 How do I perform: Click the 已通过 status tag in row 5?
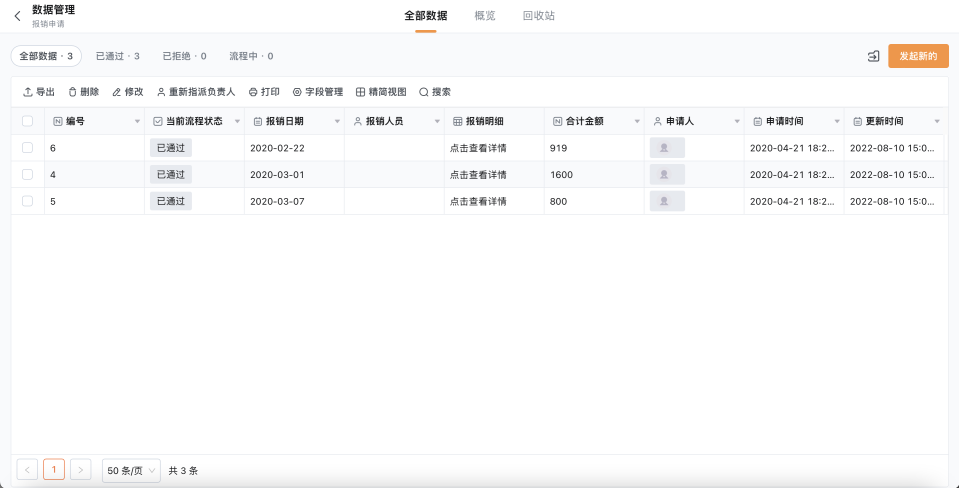pos(171,201)
